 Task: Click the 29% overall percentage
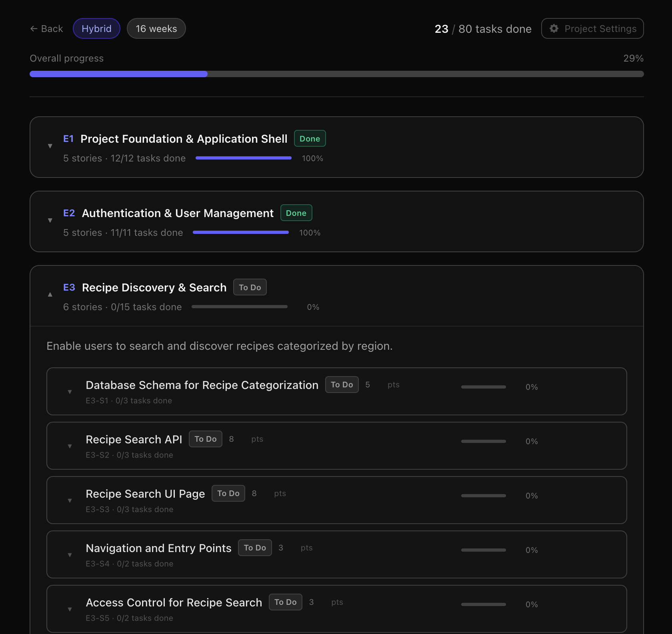[x=634, y=58]
